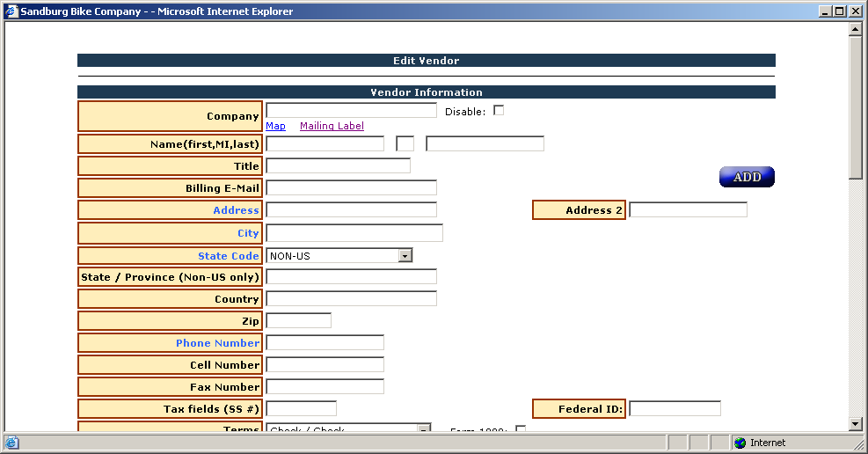Tick the Disable checkbox
Image resolution: width=868 pixels, height=454 pixels.
point(499,111)
